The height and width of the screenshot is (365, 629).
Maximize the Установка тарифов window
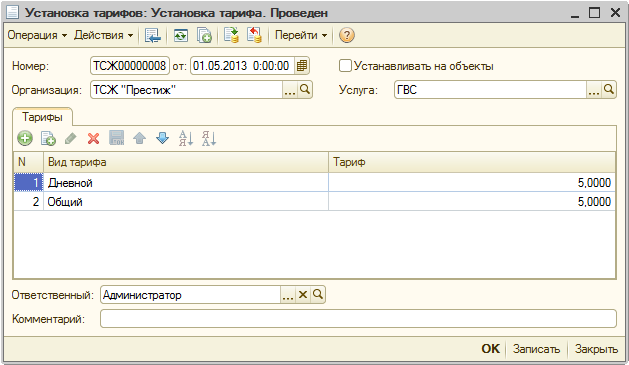tap(595, 13)
